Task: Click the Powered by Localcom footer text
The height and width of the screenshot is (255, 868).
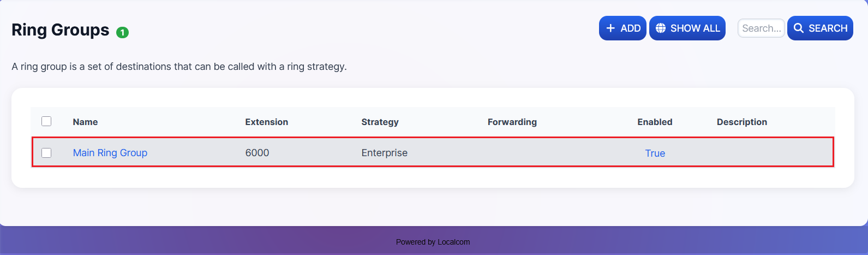Action: [433, 242]
